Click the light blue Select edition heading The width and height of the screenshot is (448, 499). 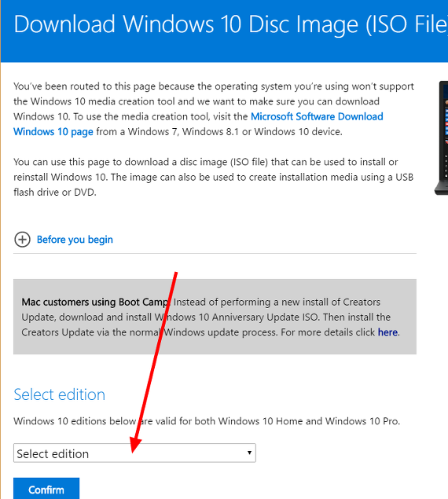[x=59, y=394]
